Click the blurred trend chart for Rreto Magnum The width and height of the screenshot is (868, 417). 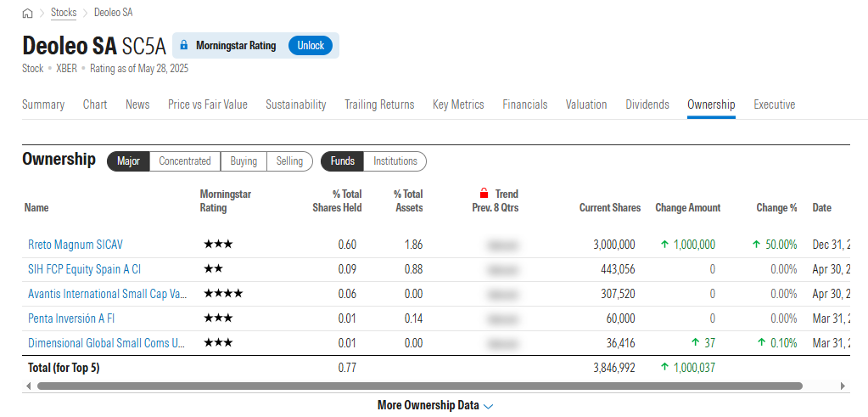504,245
